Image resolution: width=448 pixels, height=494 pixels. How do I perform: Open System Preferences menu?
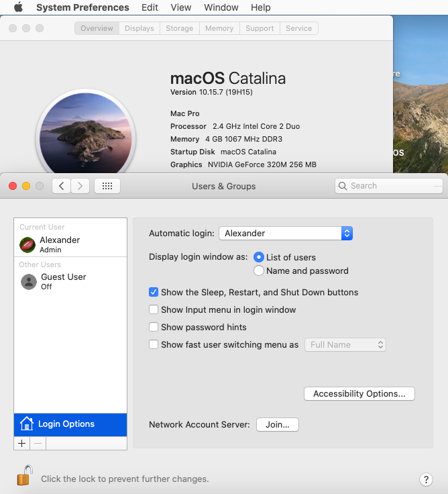coord(82,7)
